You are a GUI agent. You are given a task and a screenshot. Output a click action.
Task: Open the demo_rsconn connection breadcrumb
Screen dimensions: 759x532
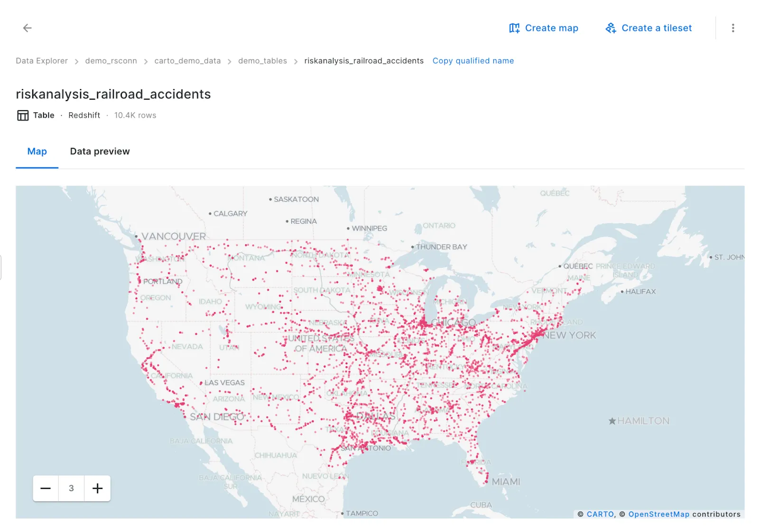tap(111, 61)
